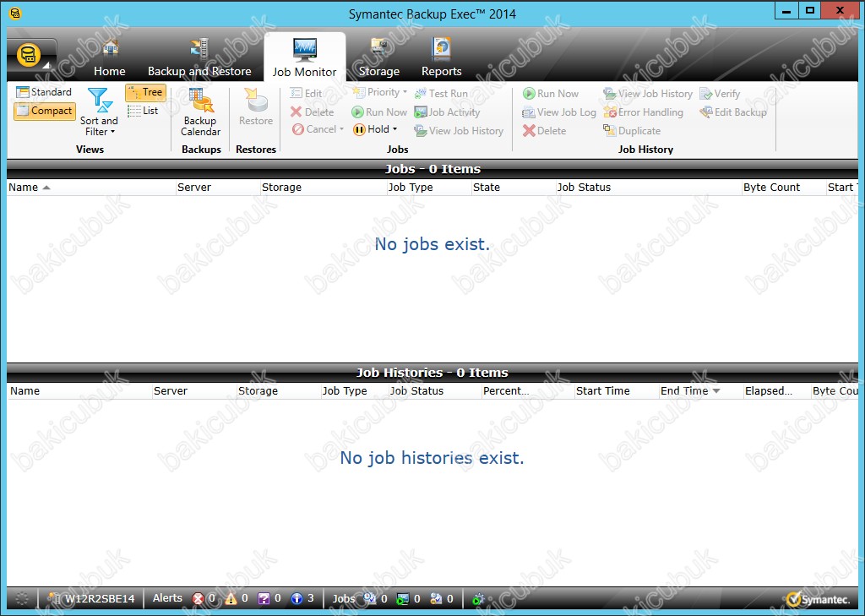Sort Job Histories by End Time column
The height and width of the screenshot is (616, 865).
pos(701,390)
